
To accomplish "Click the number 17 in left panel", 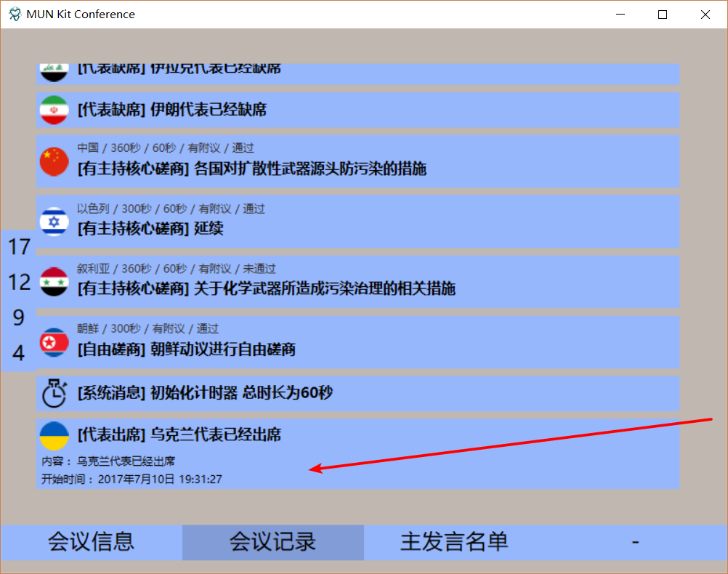I will pos(18,247).
